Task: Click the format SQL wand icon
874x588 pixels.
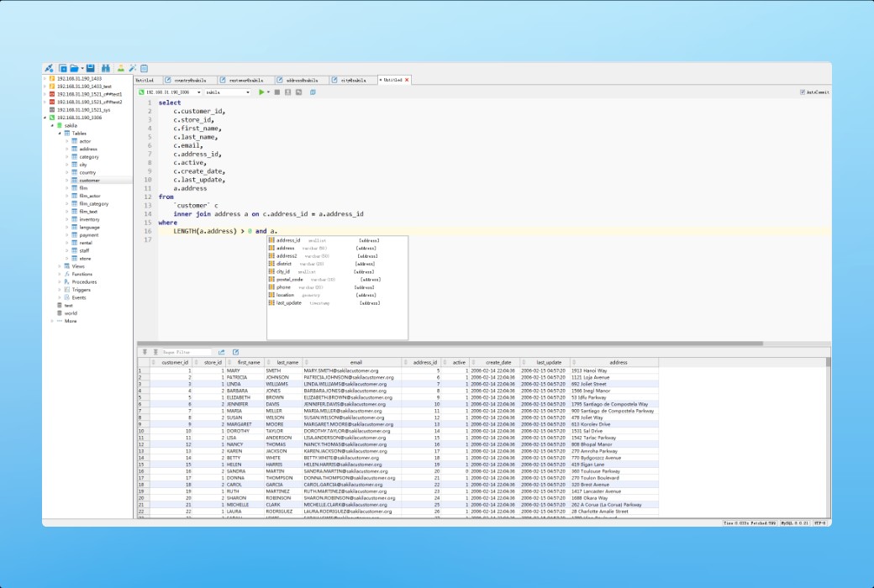Action: point(132,67)
